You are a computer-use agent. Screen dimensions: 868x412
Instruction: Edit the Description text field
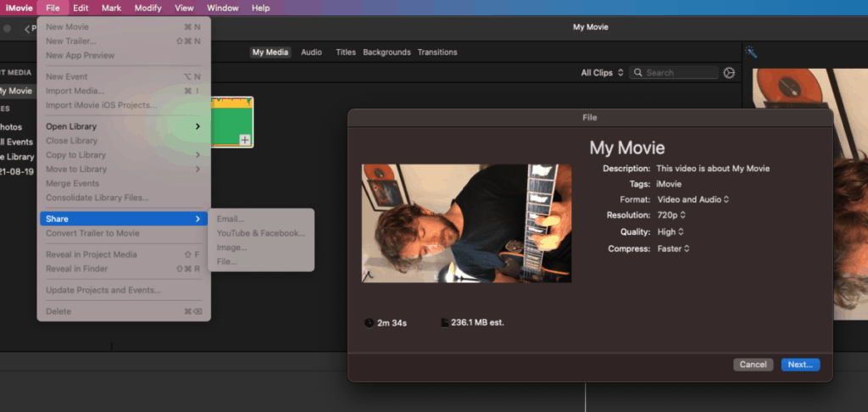[x=713, y=169]
